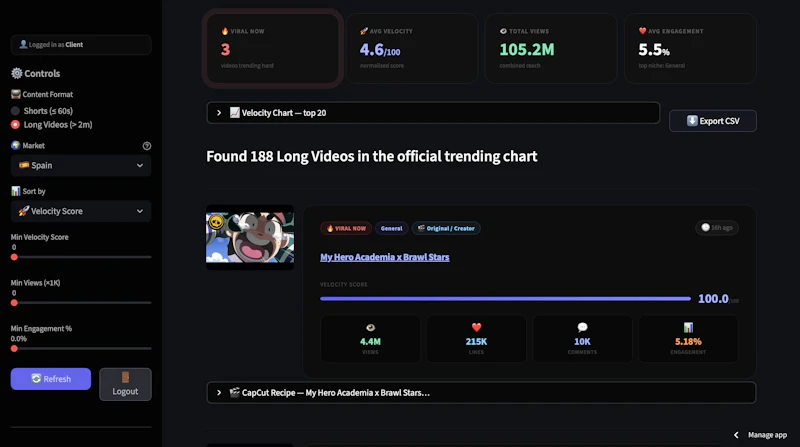800x447 pixels.
Task: Click the 5.5% avg engagement value
Action: (x=654, y=49)
